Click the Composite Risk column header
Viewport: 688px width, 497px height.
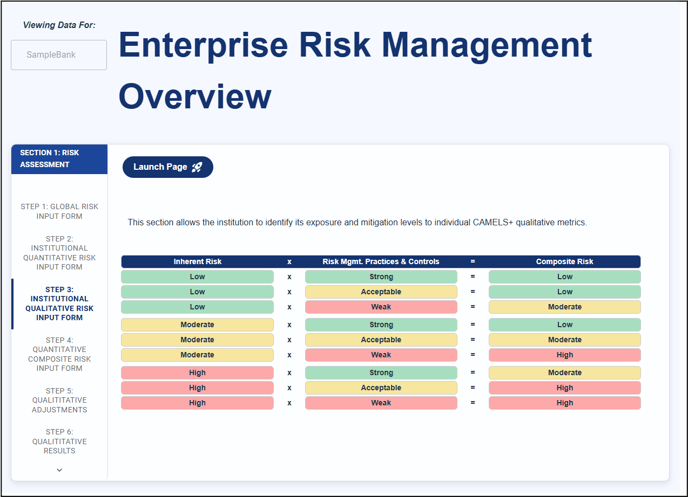[x=564, y=261]
